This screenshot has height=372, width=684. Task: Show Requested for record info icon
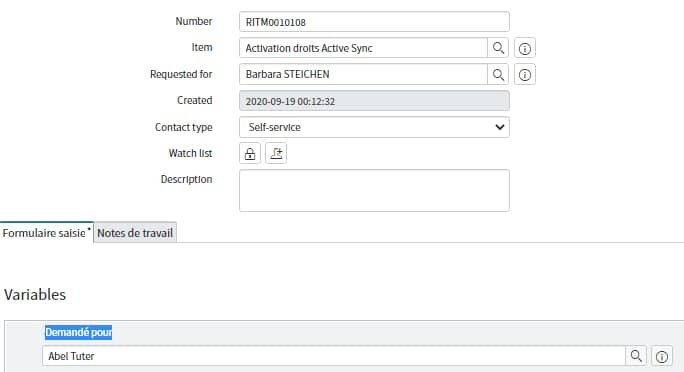525,75
